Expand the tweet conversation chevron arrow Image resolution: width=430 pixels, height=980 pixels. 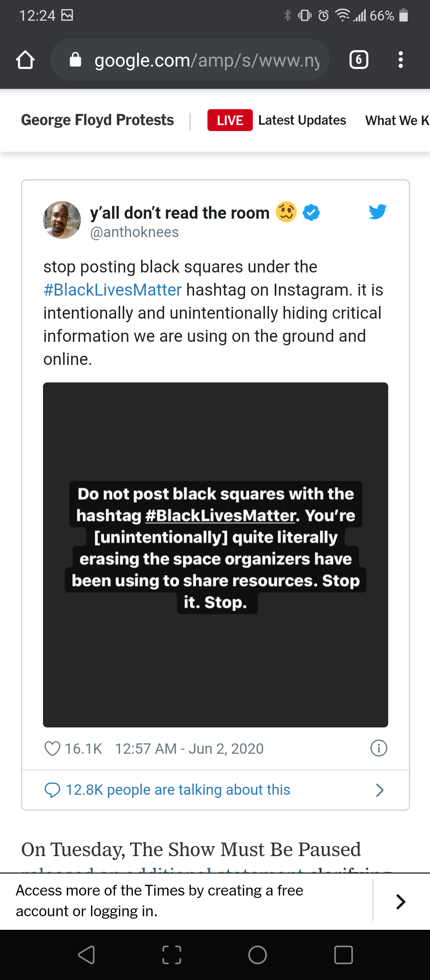(380, 790)
